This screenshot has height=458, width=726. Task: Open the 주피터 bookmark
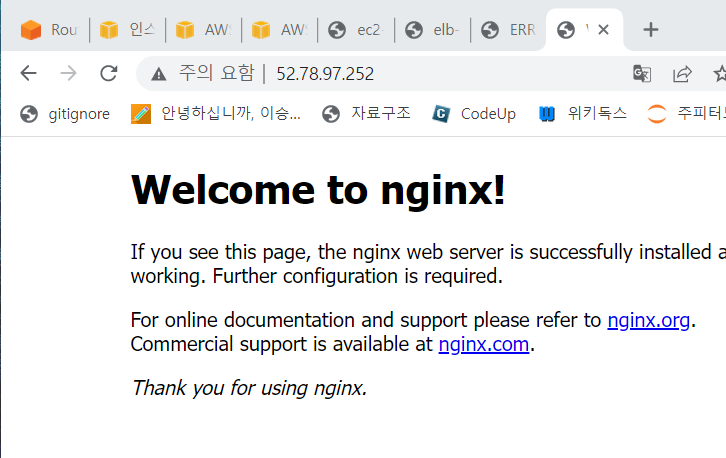[686, 114]
